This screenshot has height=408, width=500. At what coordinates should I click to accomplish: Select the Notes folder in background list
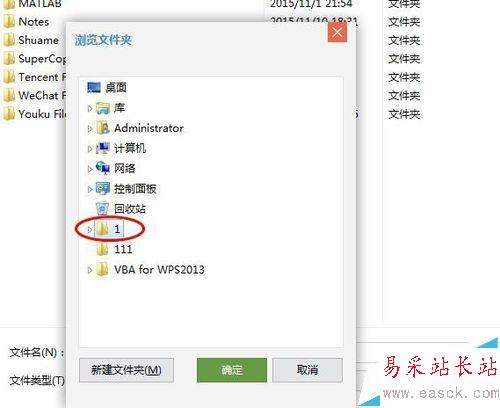pyautogui.click(x=34, y=22)
